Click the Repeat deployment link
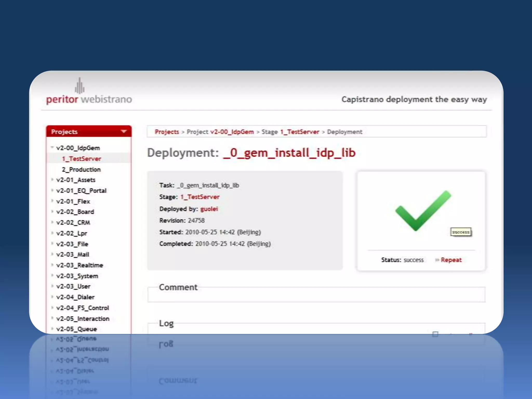The width and height of the screenshot is (532, 399). 451,260
